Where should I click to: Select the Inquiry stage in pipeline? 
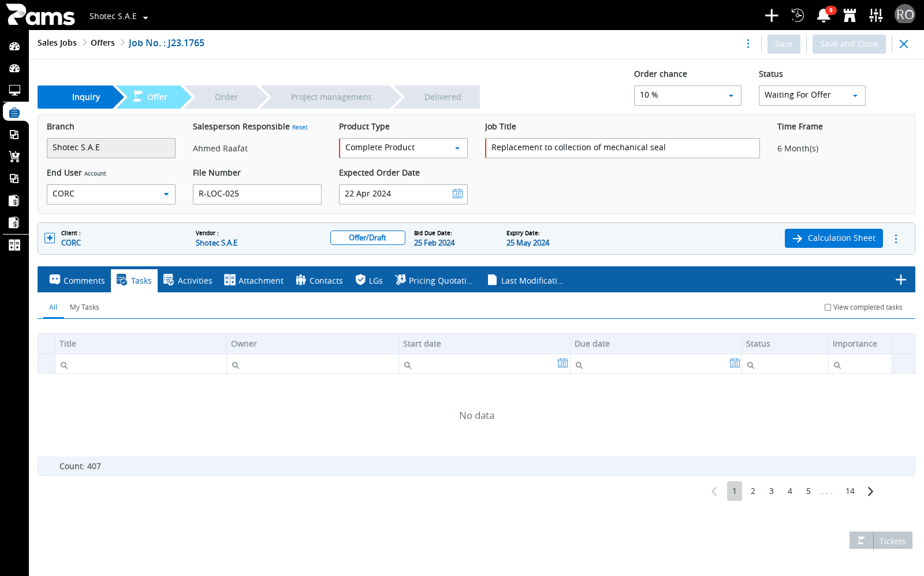click(81, 97)
